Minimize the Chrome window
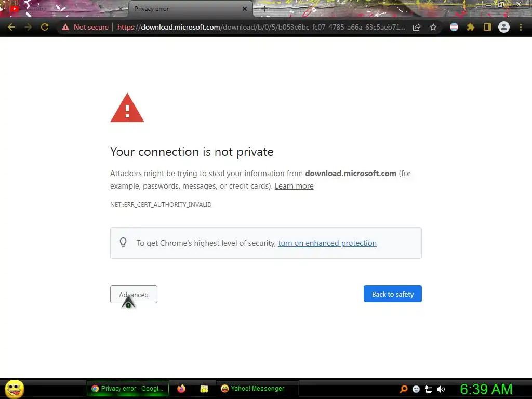 488,5
